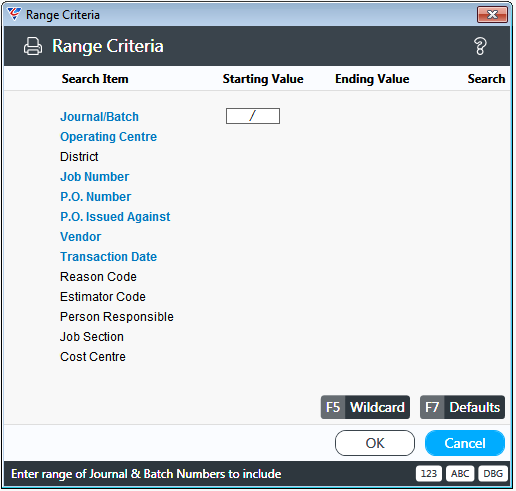Click the F7 Defaults button

click(x=462, y=407)
